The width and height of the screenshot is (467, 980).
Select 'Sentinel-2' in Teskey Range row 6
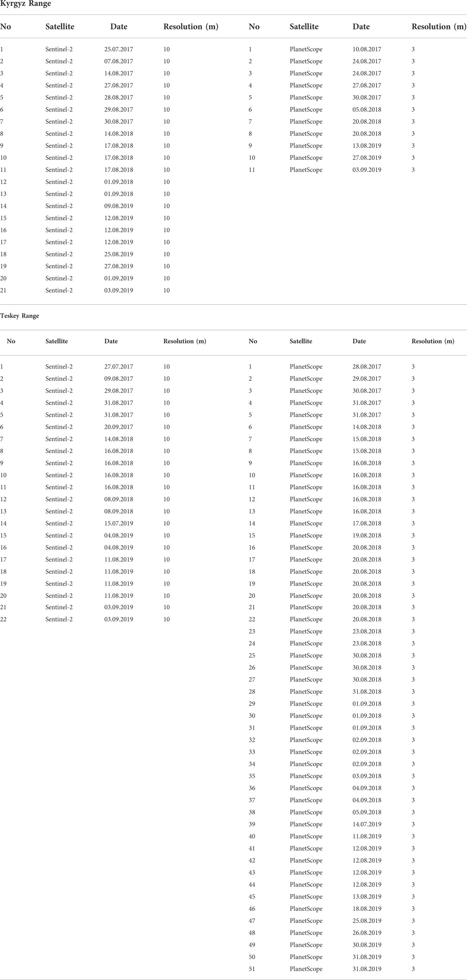click(x=59, y=427)
